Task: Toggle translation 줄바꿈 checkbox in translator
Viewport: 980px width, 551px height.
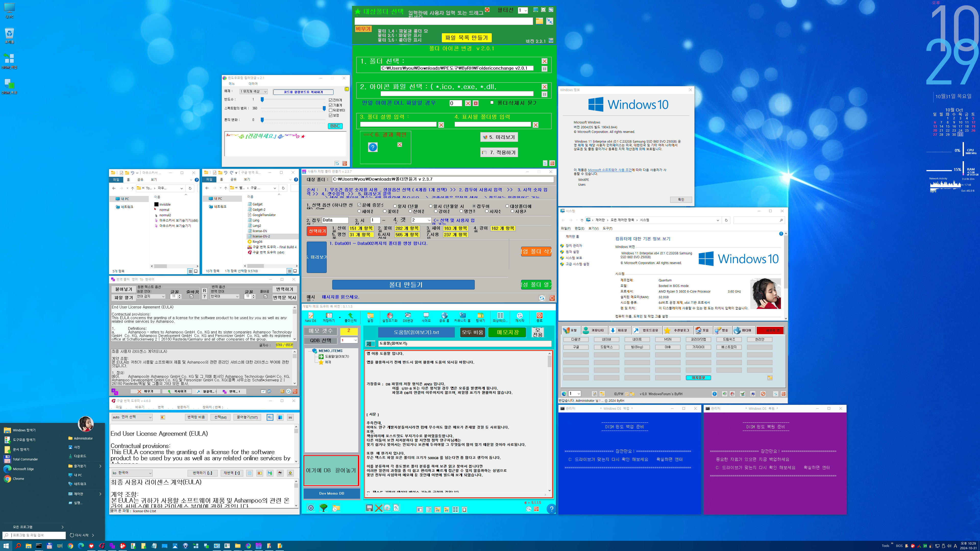Action: point(265,296)
